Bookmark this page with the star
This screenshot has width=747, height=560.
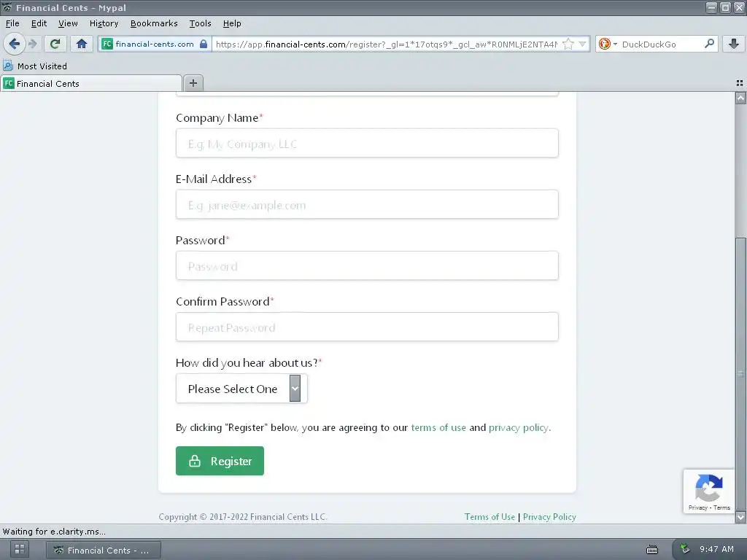[x=568, y=44]
